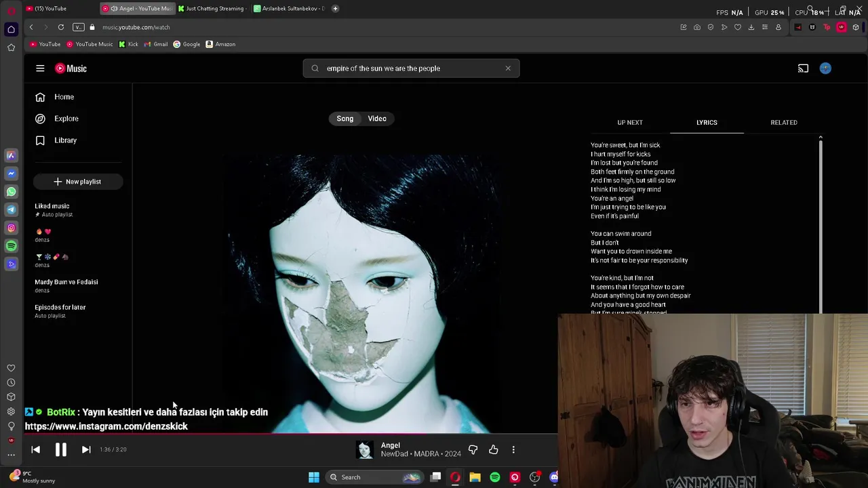Screen dimensions: 868x488
Task: Open a new browser tab with plus
Action: pos(335,9)
